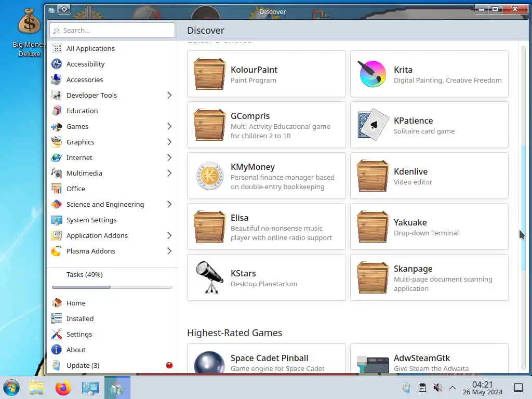Click 'Solitaire card game' description text

point(424,131)
